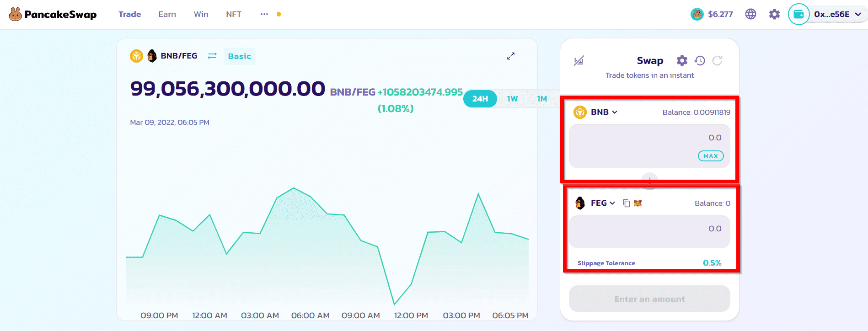Open the NFT menu
The image size is (868, 331).
233,14
